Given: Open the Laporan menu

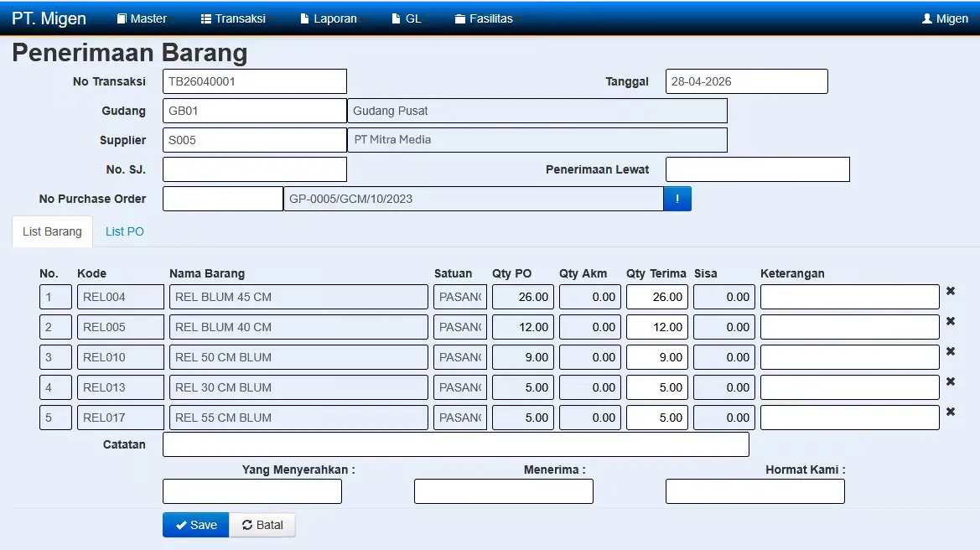Looking at the screenshot, I should [329, 18].
